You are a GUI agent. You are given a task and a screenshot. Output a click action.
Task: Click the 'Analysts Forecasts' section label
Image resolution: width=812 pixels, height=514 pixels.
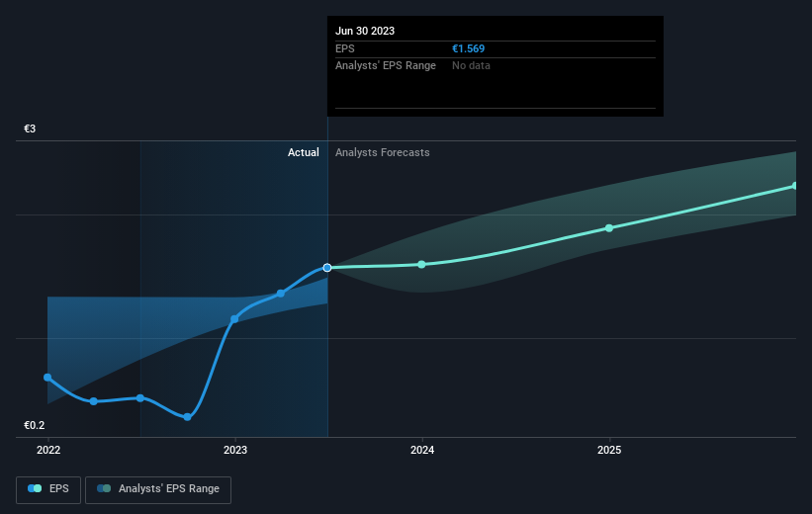382,152
